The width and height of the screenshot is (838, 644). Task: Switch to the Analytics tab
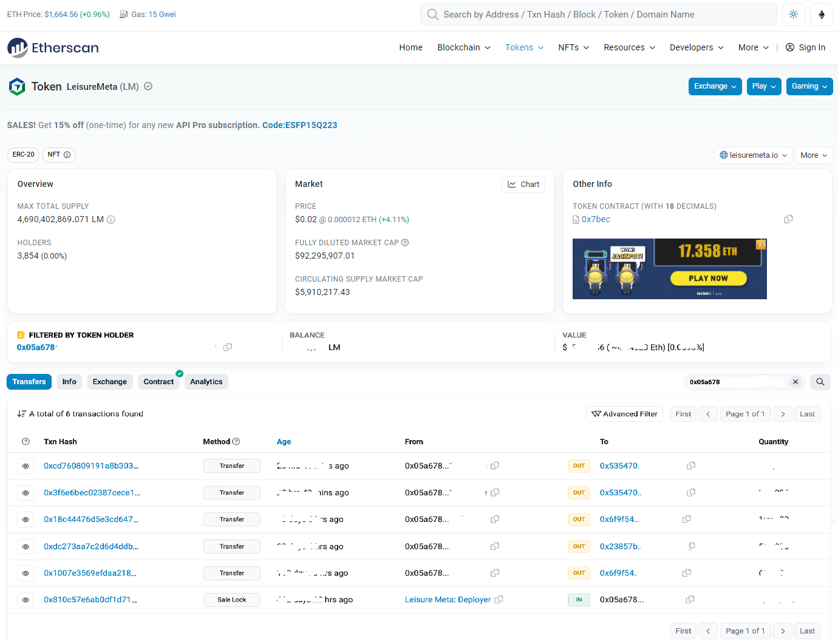(x=206, y=382)
